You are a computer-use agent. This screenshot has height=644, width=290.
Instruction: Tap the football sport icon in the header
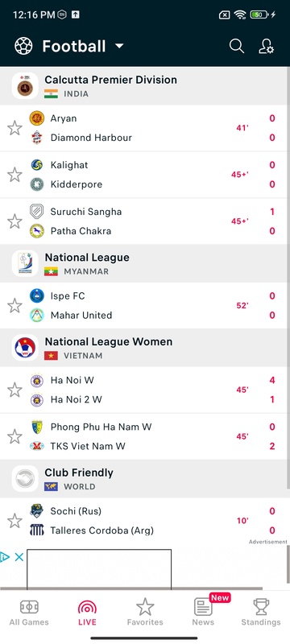23,46
